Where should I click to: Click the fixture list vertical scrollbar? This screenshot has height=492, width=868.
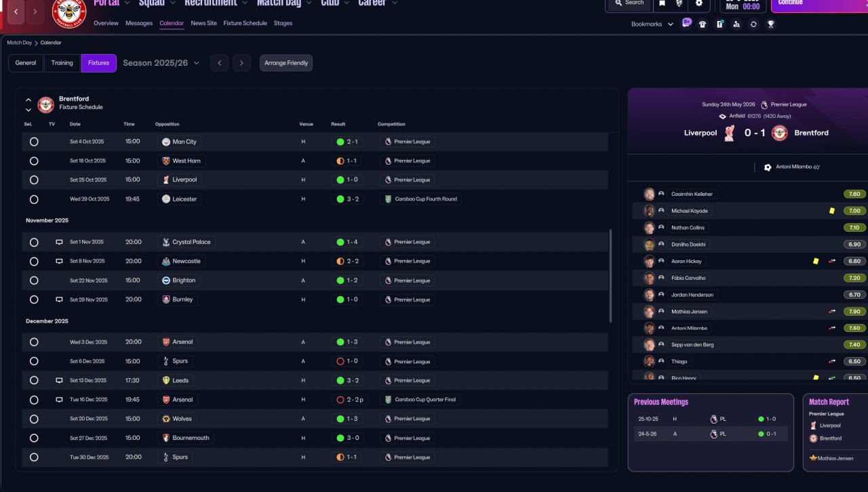coord(611,276)
